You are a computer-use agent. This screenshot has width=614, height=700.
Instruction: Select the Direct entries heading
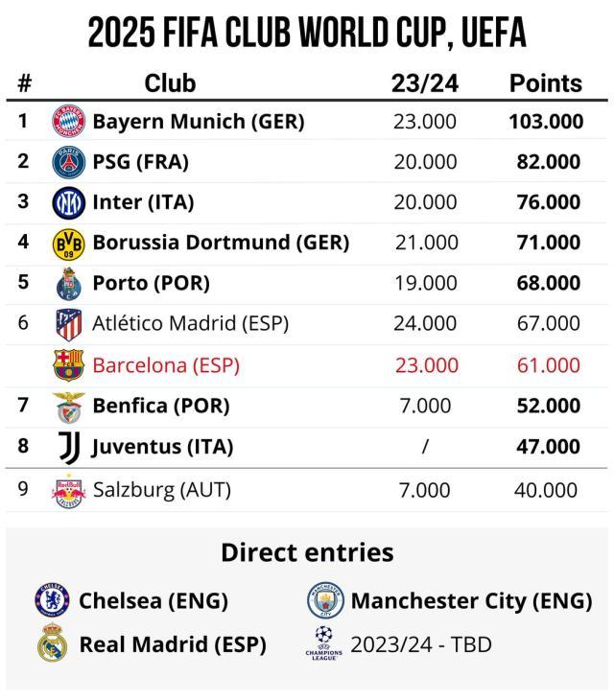click(x=307, y=552)
